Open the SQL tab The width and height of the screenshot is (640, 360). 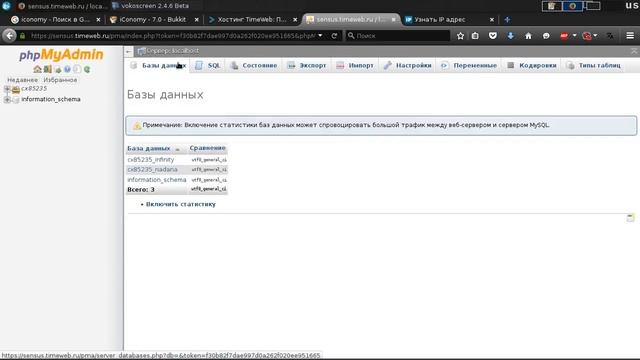tap(208, 65)
